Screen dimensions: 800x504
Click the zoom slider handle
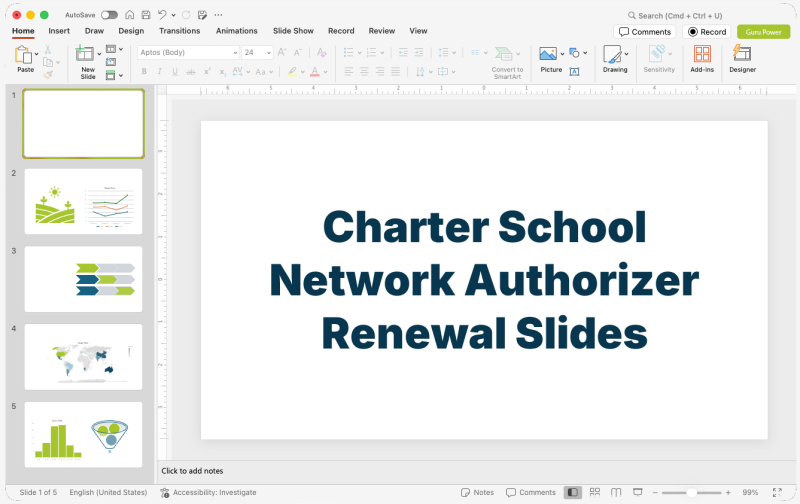point(691,492)
